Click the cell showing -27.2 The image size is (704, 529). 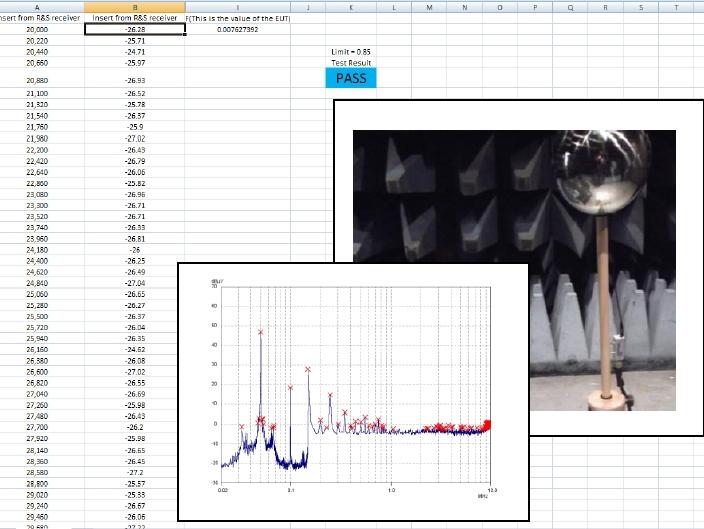pyautogui.click(x=135, y=472)
